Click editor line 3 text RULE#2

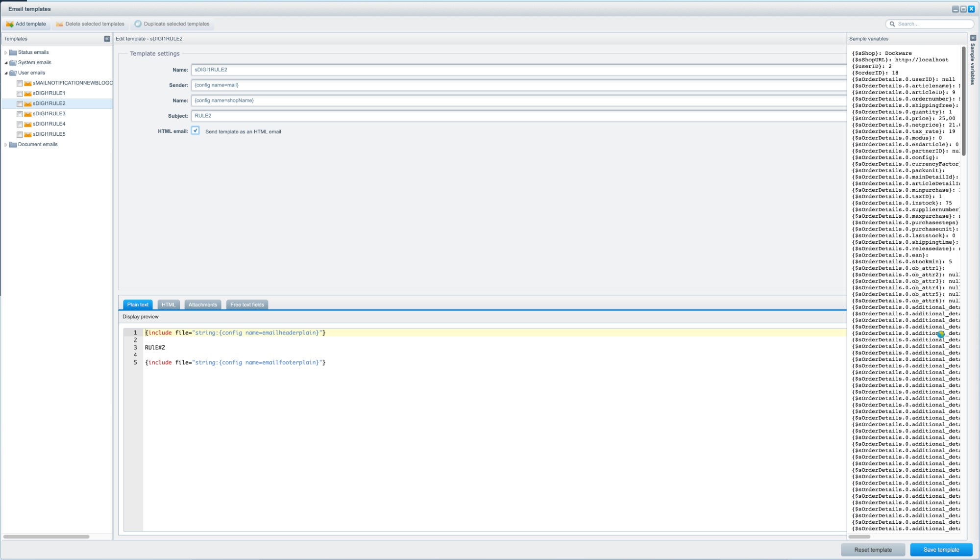click(155, 348)
